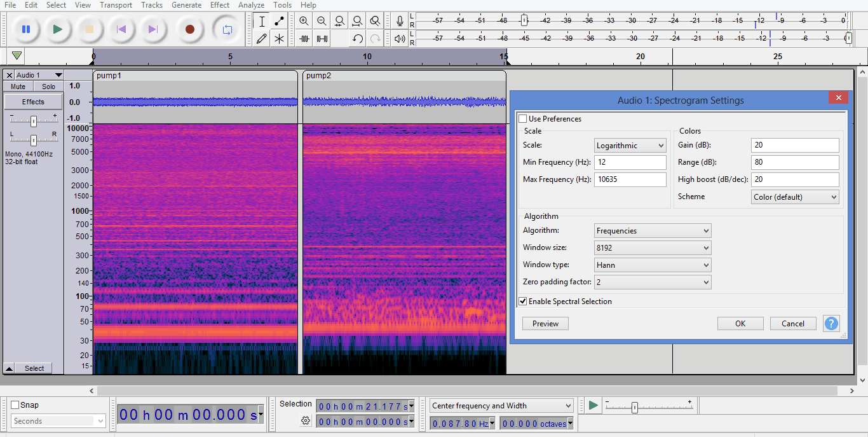Confirm settings with OK button

pos(740,324)
